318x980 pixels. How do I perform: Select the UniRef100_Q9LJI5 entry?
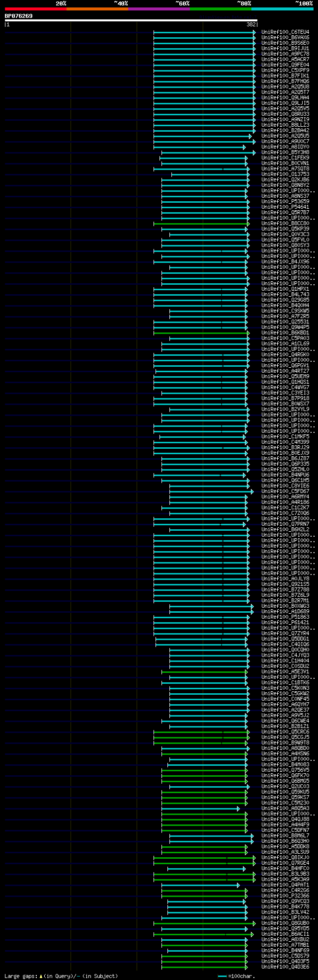pyautogui.click(x=285, y=103)
